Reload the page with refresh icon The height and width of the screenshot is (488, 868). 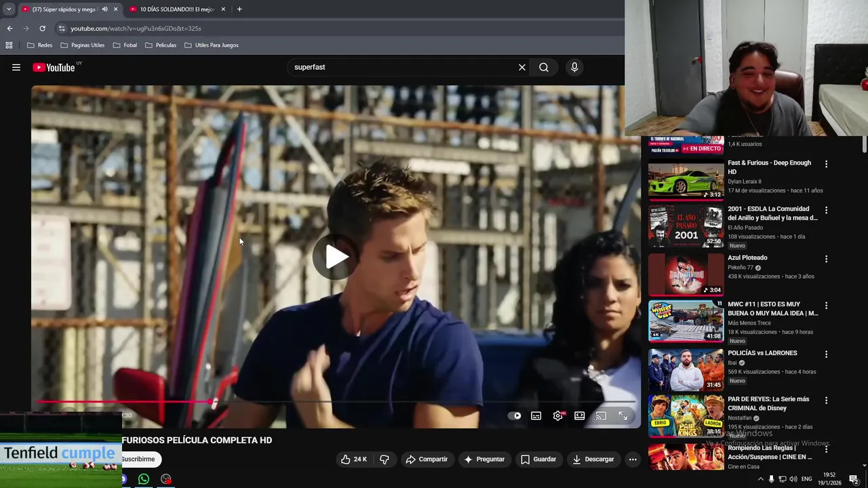click(x=42, y=28)
